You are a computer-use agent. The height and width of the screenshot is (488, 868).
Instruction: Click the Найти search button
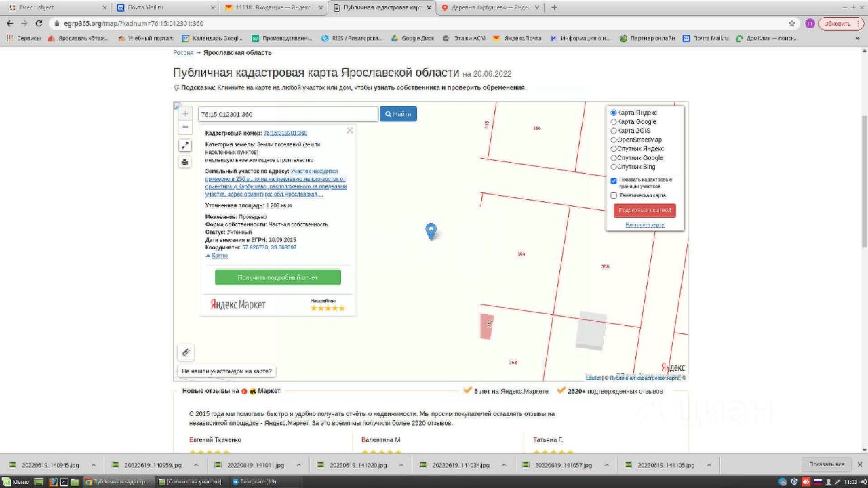398,114
